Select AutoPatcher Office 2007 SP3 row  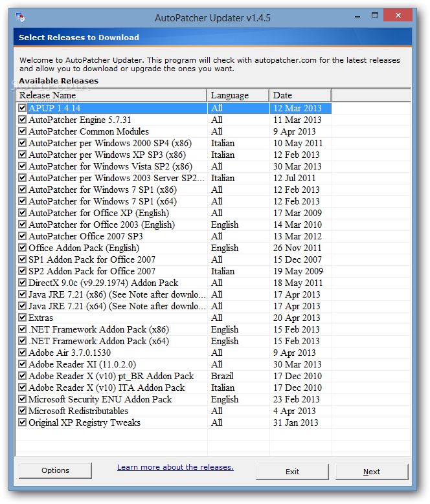85,236
